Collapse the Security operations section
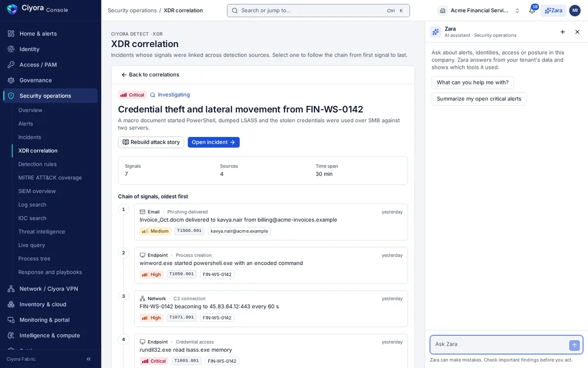The width and height of the screenshot is (588, 368). click(x=50, y=96)
